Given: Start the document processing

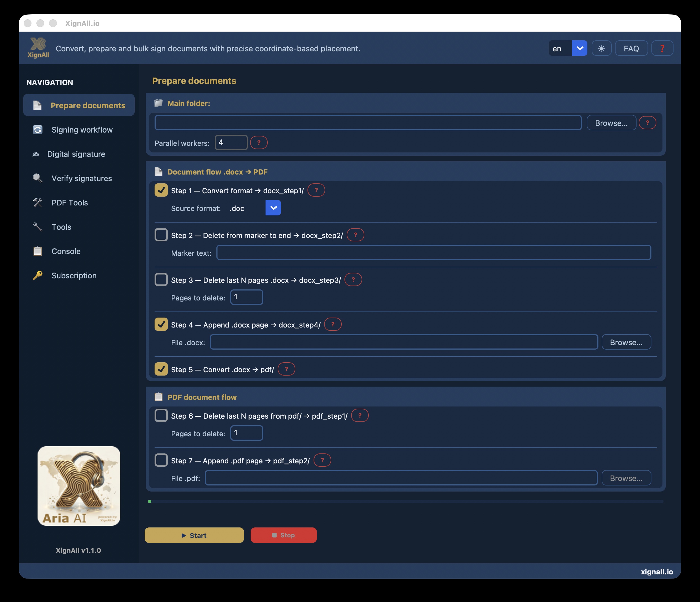Looking at the screenshot, I should point(194,535).
